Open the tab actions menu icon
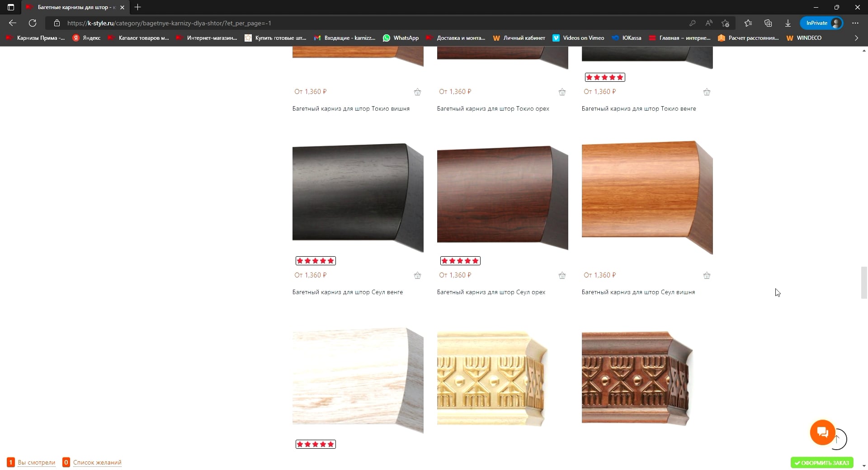This screenshot has height=470, width=868. pos(11,7)
